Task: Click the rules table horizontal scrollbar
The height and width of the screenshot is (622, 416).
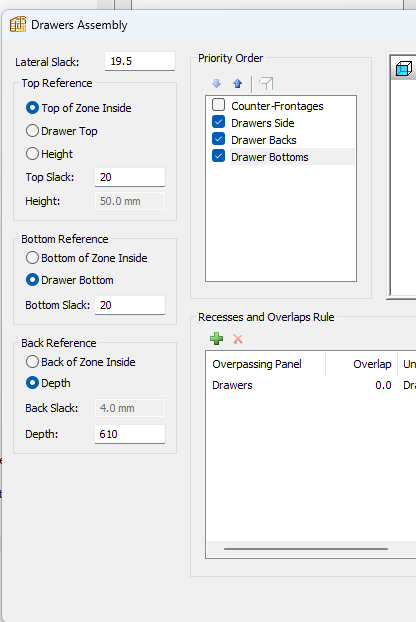Action: tap(306, 549)
